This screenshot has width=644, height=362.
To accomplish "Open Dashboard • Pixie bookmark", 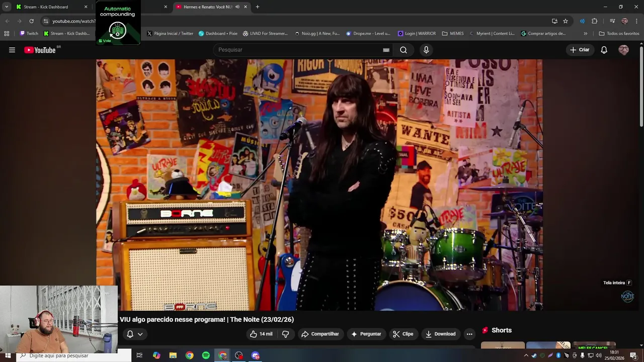I will click(x=218, y=34).
